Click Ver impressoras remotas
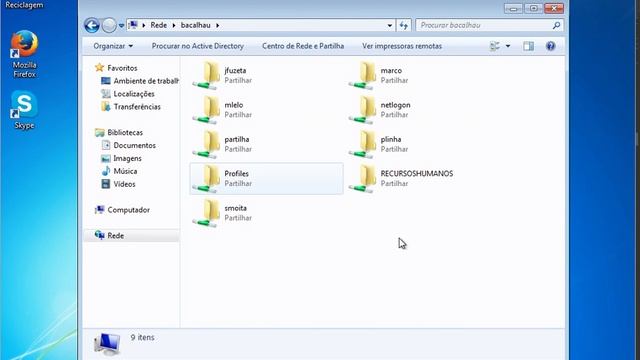 tap(402, 46)
